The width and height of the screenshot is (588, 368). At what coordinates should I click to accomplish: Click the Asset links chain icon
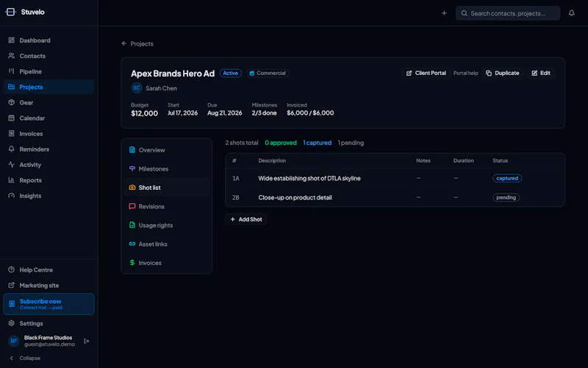point(132,244)
